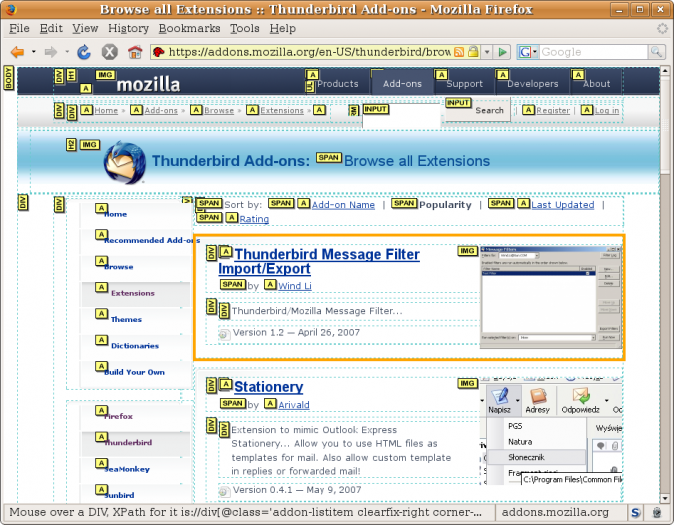Click the green Go arrow button
The width and height of the screenshot is (674, 525).
click(x=502, y=52)
